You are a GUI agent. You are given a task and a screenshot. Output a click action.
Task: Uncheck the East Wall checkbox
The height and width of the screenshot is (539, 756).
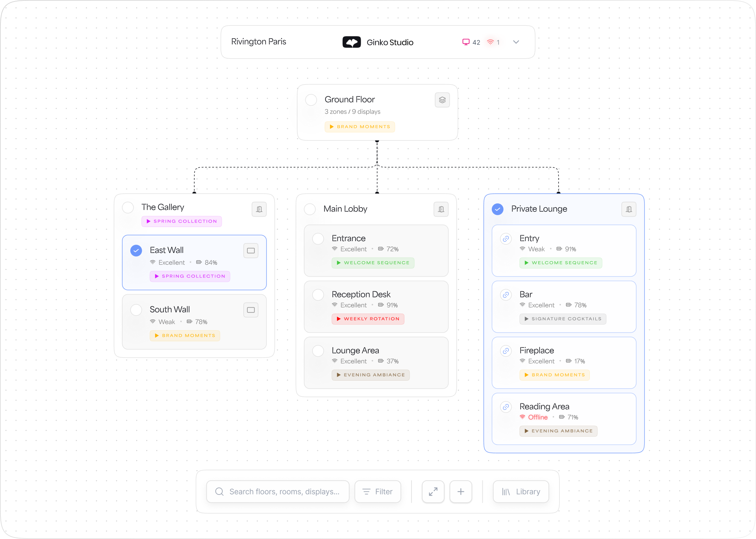coord(136,251)
